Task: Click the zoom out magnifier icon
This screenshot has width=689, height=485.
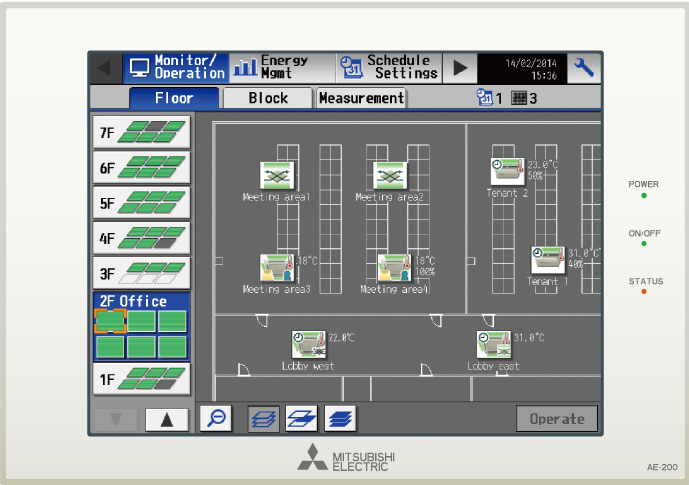Action: 216,418
